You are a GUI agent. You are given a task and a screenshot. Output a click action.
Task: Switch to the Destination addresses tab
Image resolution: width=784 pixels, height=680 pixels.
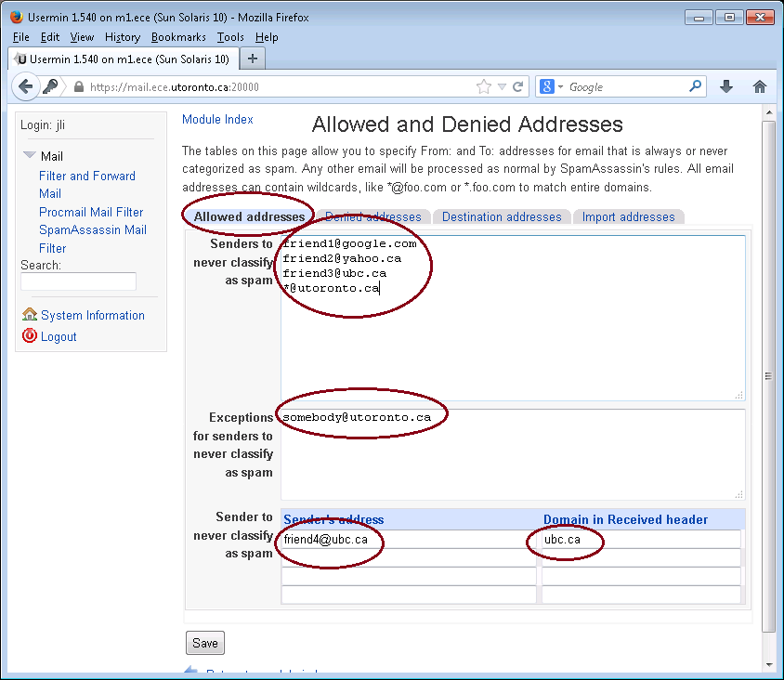[502, 216]
